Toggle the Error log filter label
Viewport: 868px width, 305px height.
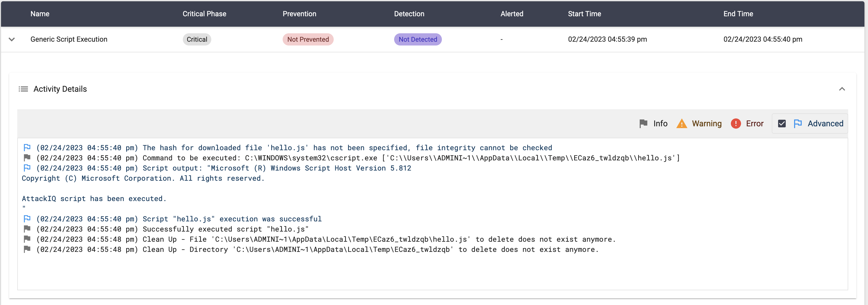coord(754,124)
